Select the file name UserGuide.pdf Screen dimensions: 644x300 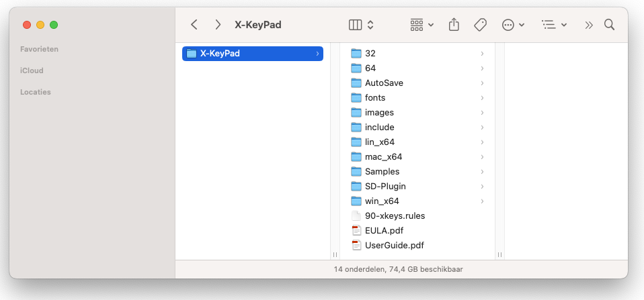point(395,246)
